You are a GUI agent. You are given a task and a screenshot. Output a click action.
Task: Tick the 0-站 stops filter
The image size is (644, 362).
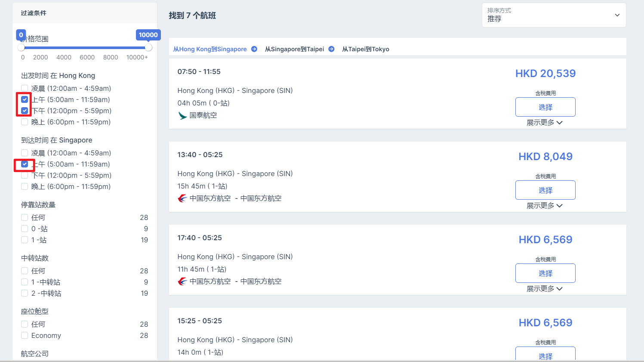(25, 229)
